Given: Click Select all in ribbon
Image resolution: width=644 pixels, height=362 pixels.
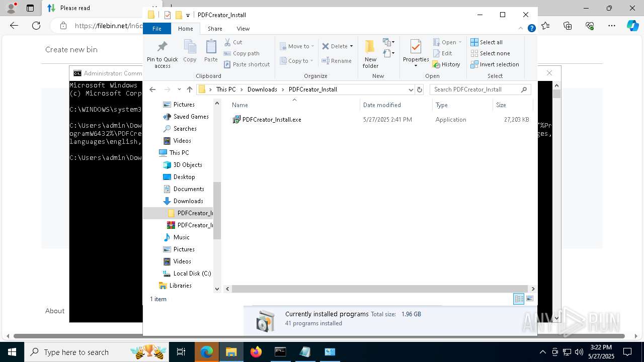Looking at the screenshot, I should click(487, 42).
